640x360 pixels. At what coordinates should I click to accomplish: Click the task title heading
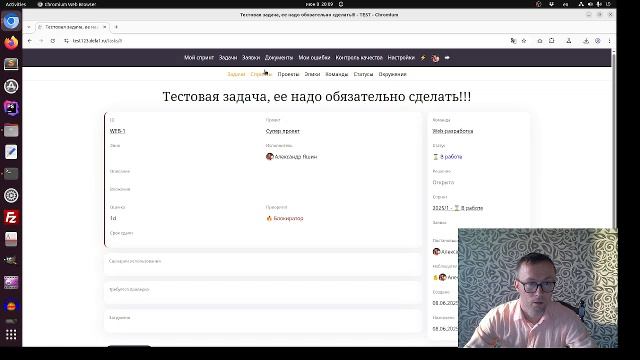[317, 97]
